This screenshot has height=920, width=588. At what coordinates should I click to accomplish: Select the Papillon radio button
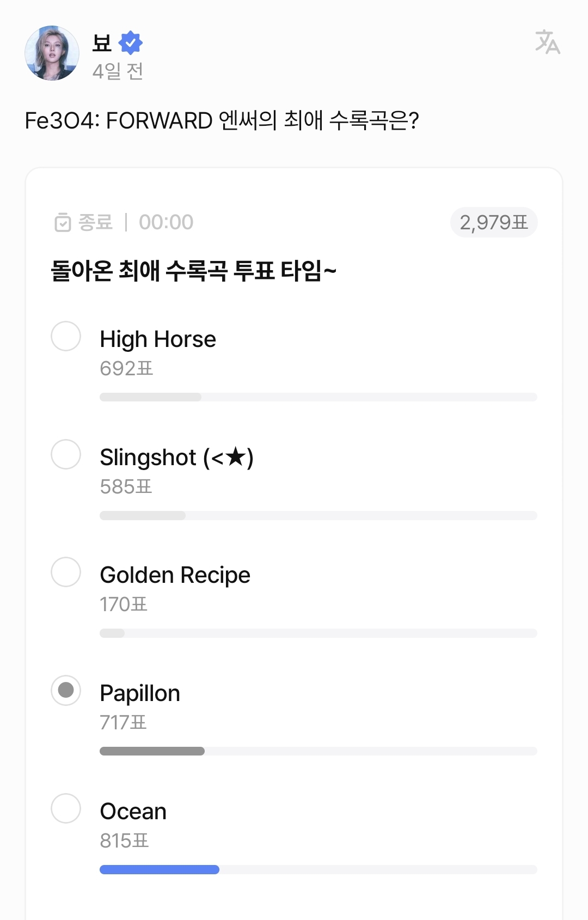66,690
